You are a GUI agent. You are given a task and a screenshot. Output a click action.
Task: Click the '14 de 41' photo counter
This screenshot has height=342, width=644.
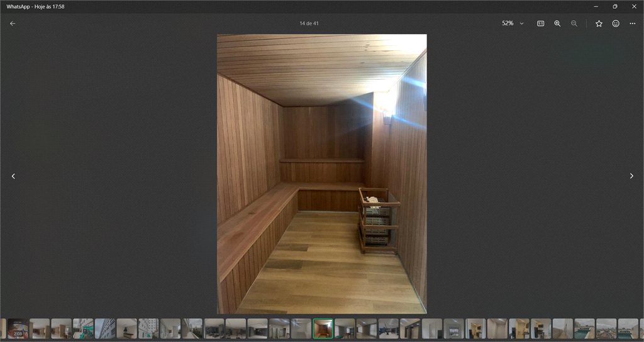[x=309, y=23]
